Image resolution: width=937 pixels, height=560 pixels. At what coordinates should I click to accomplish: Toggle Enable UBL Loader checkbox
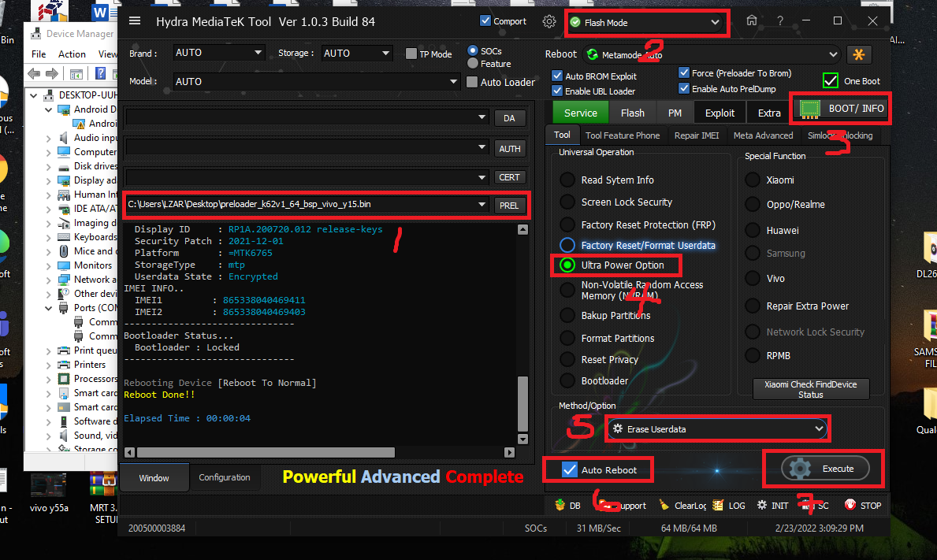pos(557,91)
